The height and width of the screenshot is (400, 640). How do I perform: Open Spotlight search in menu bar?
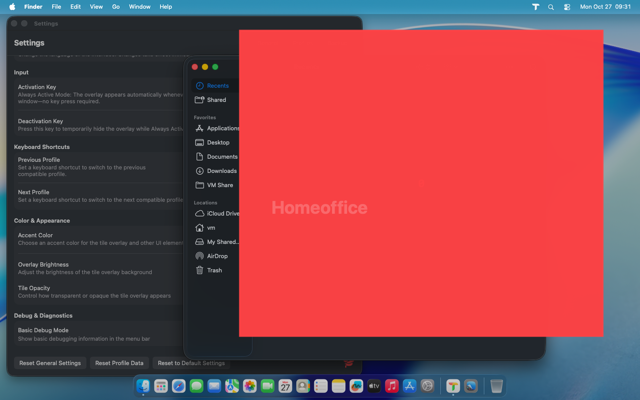click(x=551, y=7)
